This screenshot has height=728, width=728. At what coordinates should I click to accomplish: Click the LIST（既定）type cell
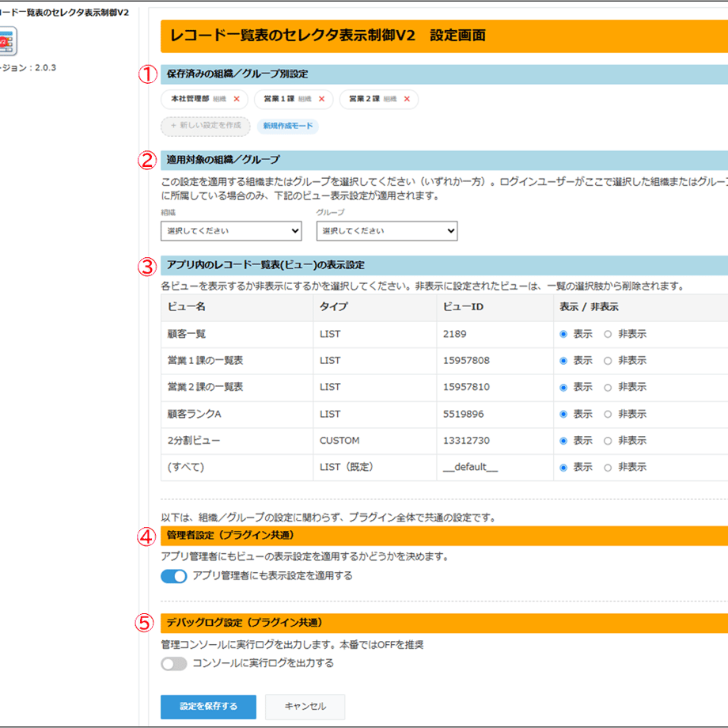pyautogui.click(x=374, y=467)
